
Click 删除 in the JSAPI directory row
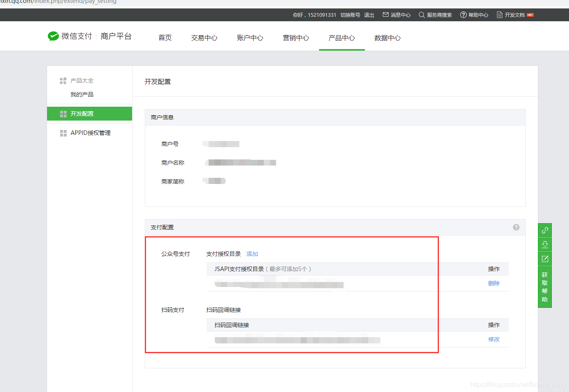click(494, 283)
